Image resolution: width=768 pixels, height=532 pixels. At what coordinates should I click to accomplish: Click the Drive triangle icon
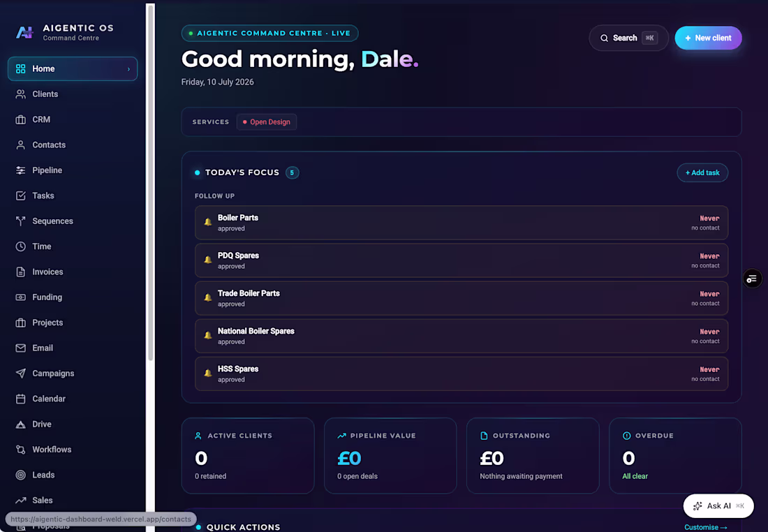coord(20,424)
